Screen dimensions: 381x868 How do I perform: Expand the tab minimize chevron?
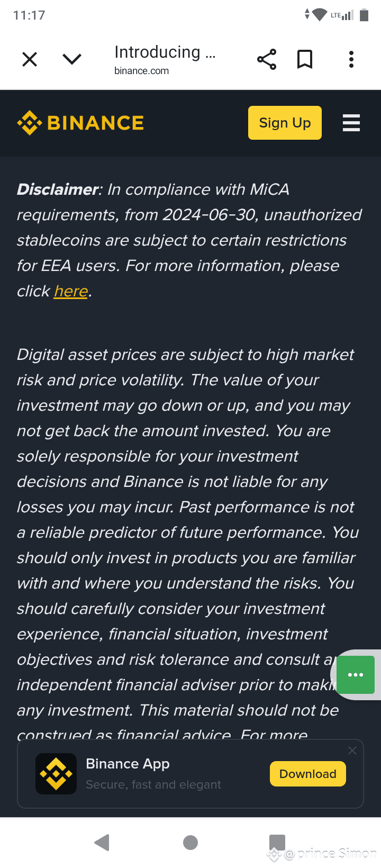[72, 59]
